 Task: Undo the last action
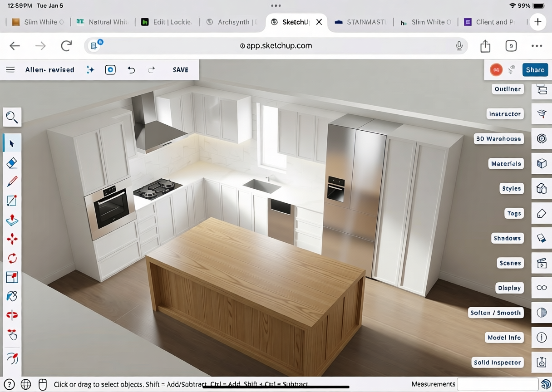point(131,70)
